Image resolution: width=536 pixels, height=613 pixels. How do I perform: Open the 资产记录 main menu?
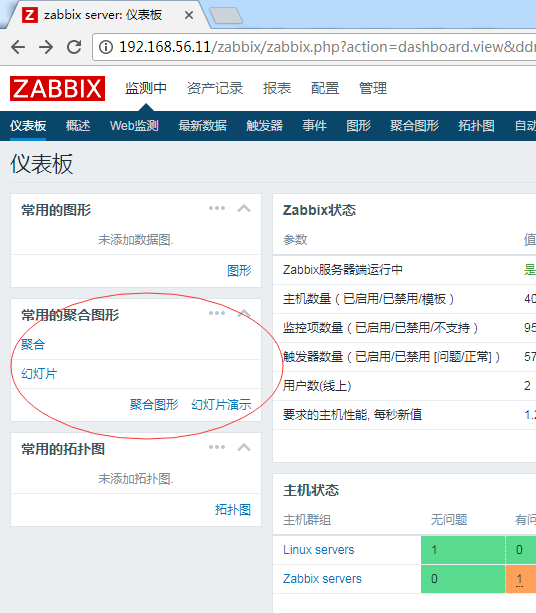215,88
